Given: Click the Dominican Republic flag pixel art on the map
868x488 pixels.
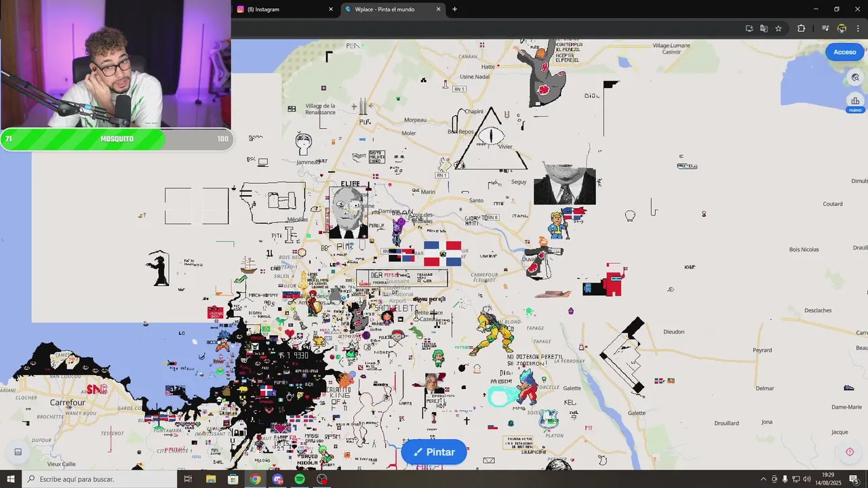Looking at the screenshot, I should click(442, 253).
